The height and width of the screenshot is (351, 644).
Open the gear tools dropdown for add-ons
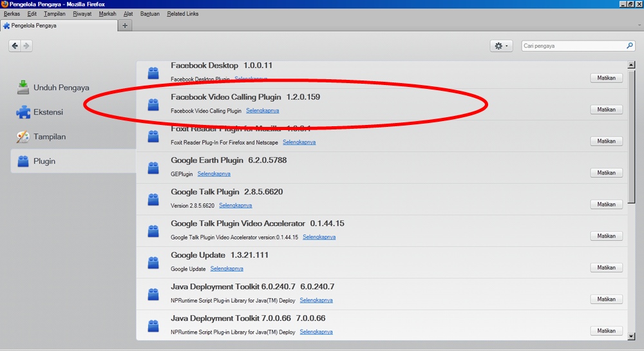tap(501, 46)
